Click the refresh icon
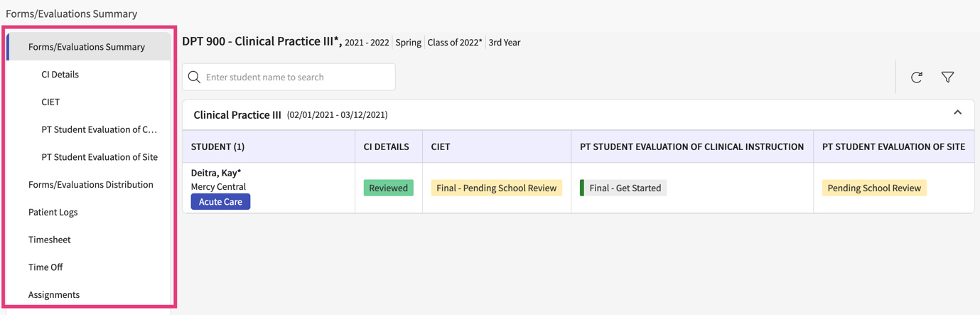 click(x=916, y=77)
